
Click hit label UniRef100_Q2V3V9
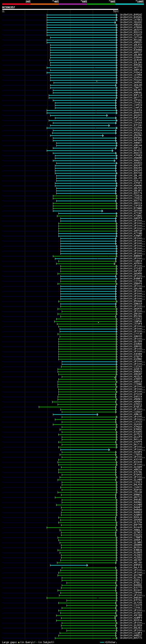pos(131,47)
